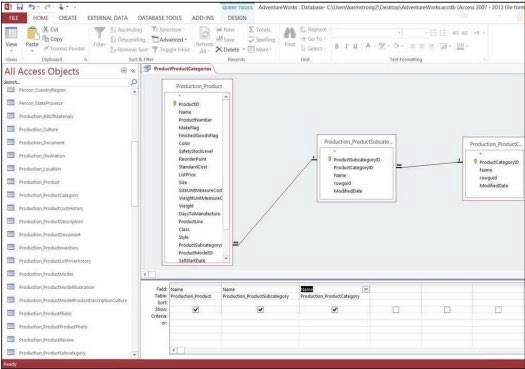525x369 pixels.
Task: Uncheck Show for Production_ProductSubcategory column
Action: point(260,310)
